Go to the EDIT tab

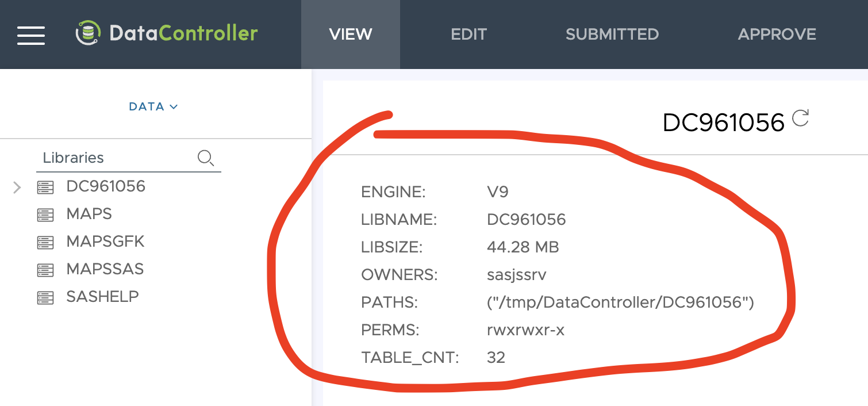[468, 35]
